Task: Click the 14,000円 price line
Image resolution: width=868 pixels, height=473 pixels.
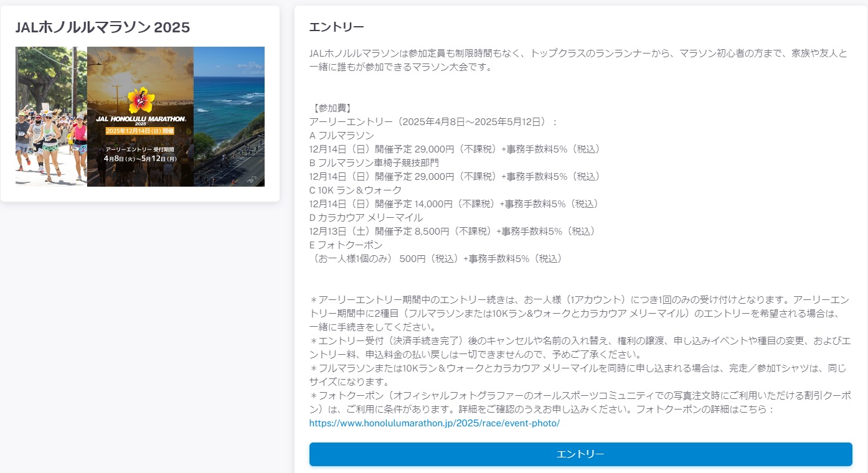Action: pos(455,204)
